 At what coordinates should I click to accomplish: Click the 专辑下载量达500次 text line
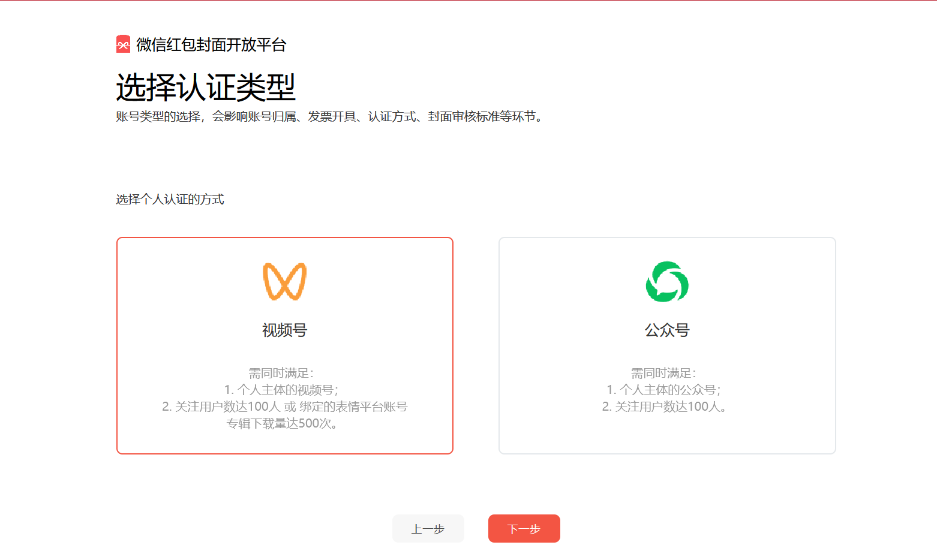click(x=282, y=423)
